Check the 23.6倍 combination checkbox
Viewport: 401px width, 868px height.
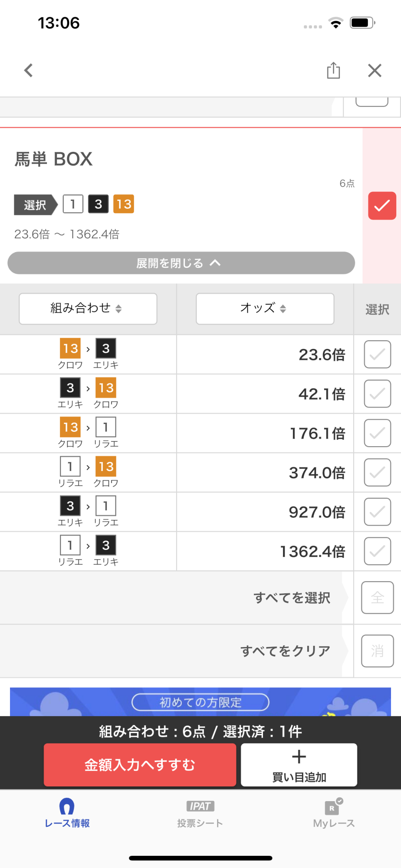click(x=377, y=355)
